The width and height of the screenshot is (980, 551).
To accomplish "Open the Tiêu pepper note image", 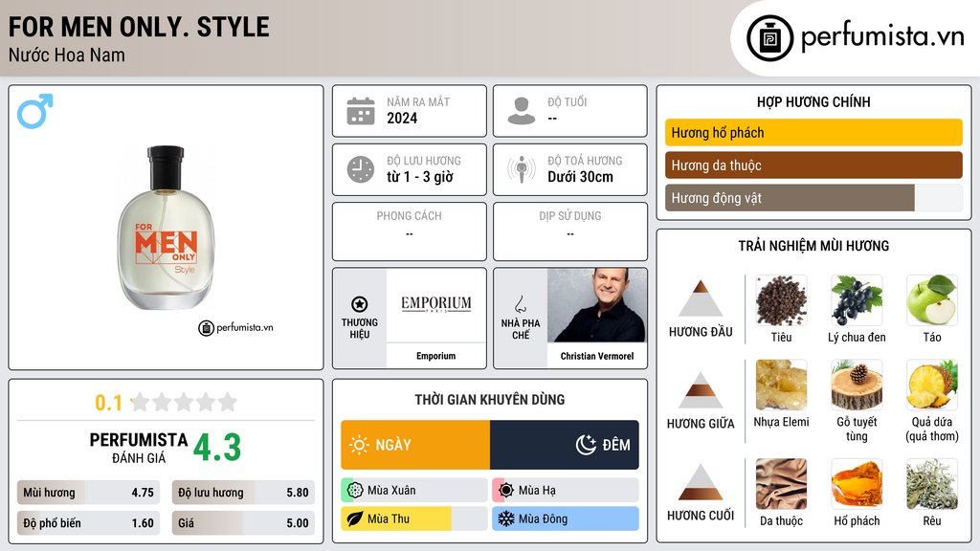I will point(781,299).
